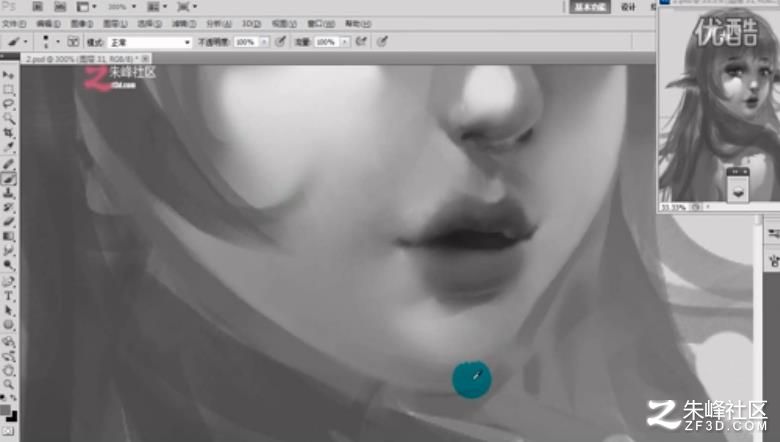
Task: Select the Zoom tool in toolbox
Action: coord(8,384)
